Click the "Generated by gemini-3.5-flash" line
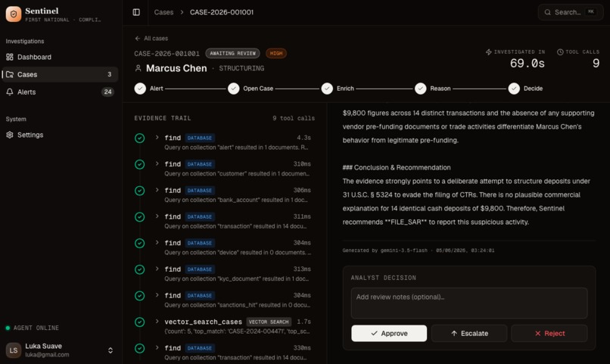The height and width of the screenshot is (364, 610). 419,250
